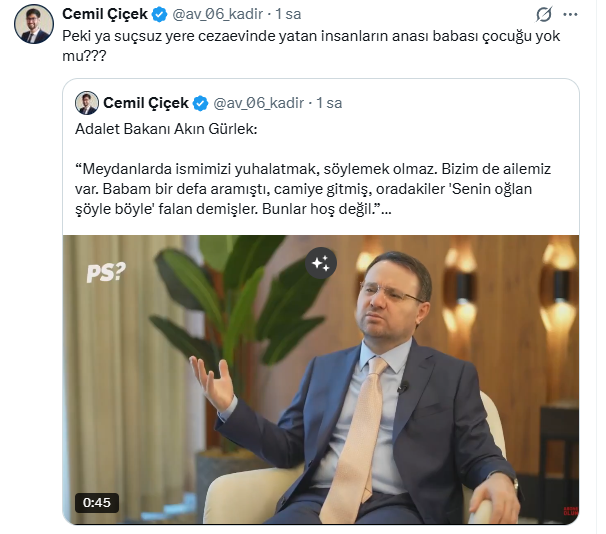Click the top verified badge beside Cemil Çiçek
Image resolution: width=606 pixels, height=534 pixels.
[159, 15]
